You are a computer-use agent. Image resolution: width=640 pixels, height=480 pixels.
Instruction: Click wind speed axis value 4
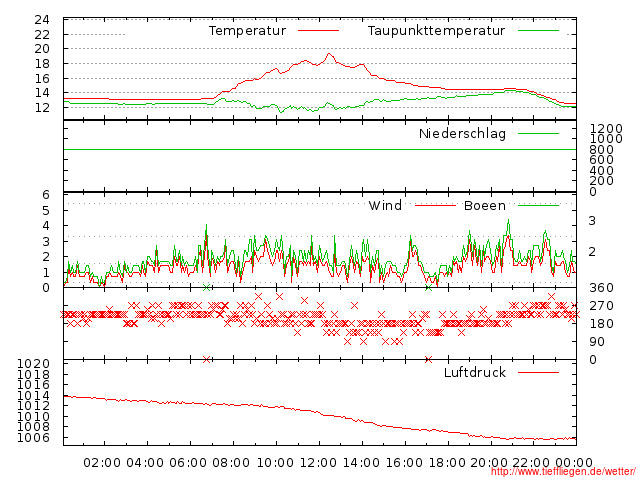(46, 226)
